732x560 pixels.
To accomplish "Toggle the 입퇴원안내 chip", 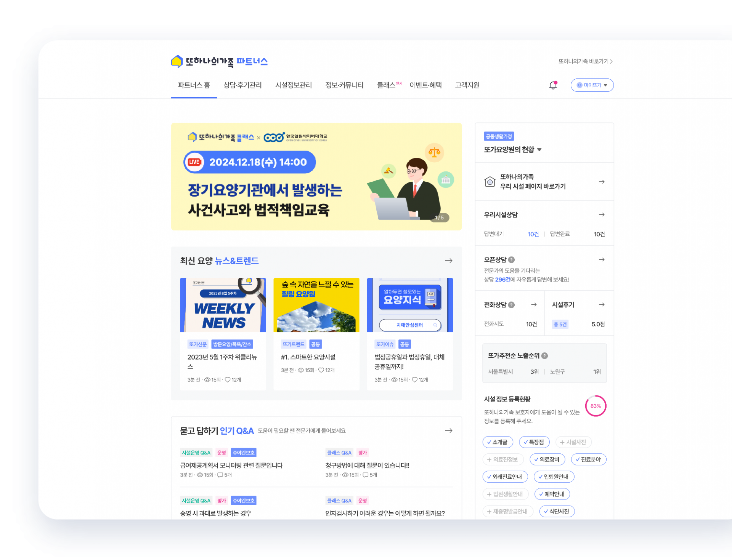I will (x=554, y=477).
